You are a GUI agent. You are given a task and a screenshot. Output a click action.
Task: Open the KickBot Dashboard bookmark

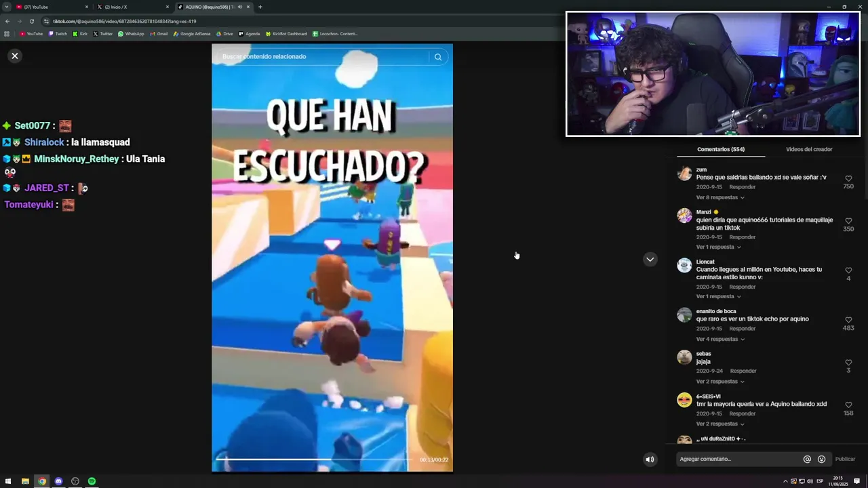pyautogui.click(x=286, y=34)
